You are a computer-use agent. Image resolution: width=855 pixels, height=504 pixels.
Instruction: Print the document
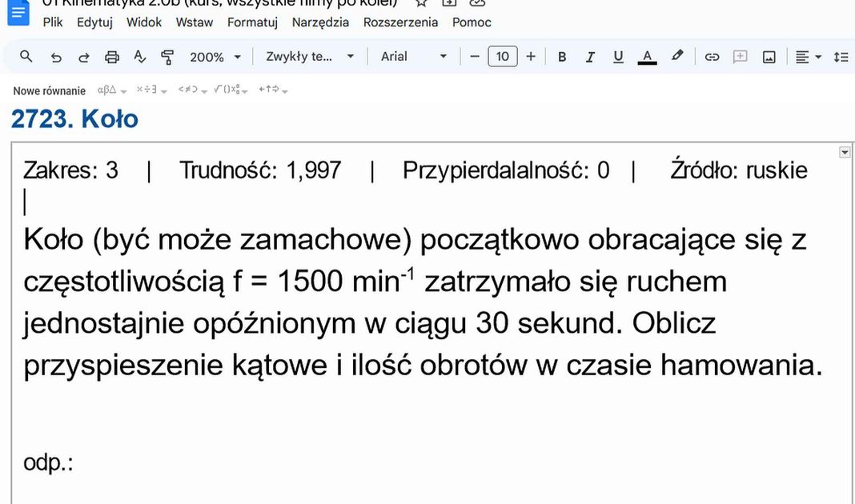pos(112,57)
